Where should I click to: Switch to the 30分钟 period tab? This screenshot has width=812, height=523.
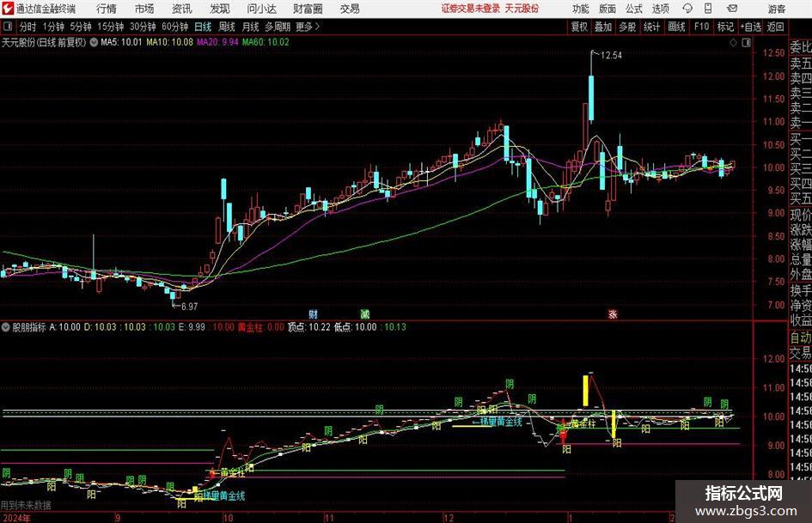(143, 27)
